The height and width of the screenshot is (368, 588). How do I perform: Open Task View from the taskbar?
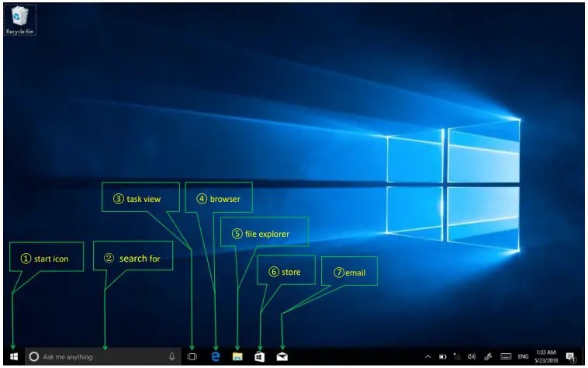coord(192,356)
